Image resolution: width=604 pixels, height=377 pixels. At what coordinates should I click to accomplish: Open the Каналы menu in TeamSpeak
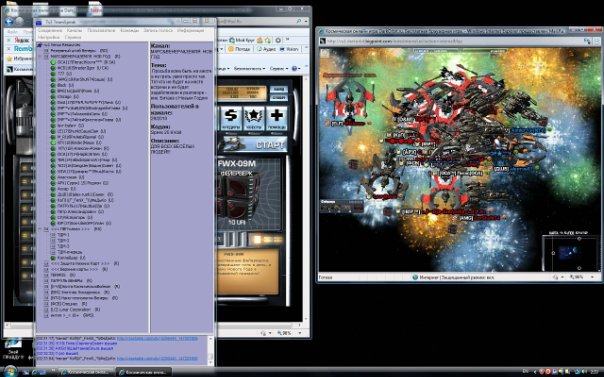click(74, 30)
